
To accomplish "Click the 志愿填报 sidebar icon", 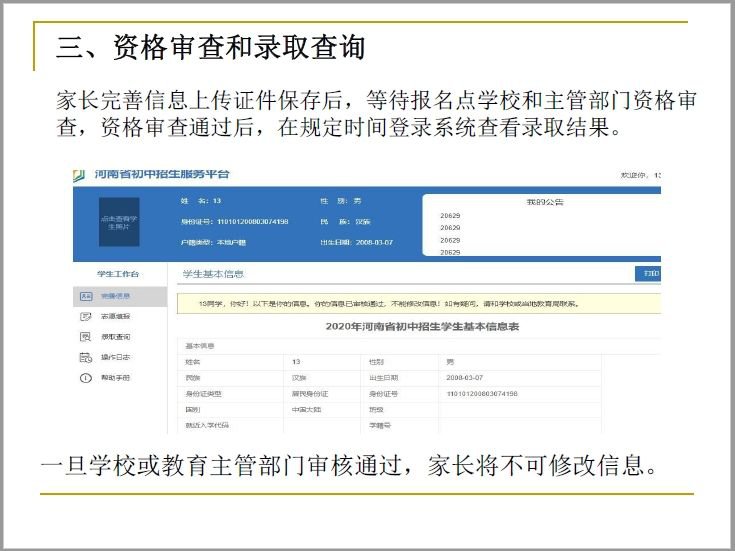I will coord(86,316).
